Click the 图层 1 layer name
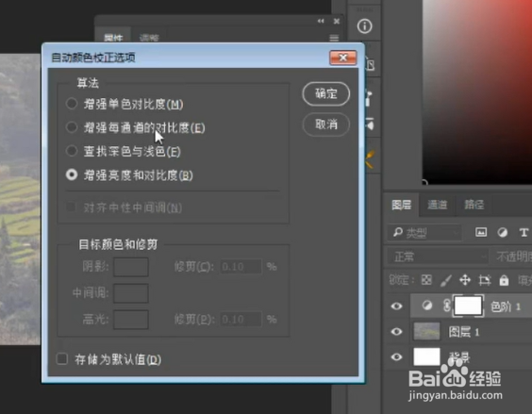The width and height of the screenshot is (532, 414). [464, 332]
